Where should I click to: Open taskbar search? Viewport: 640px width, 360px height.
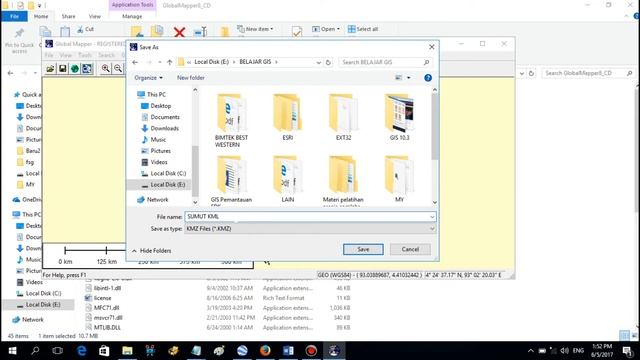point(35,351)
